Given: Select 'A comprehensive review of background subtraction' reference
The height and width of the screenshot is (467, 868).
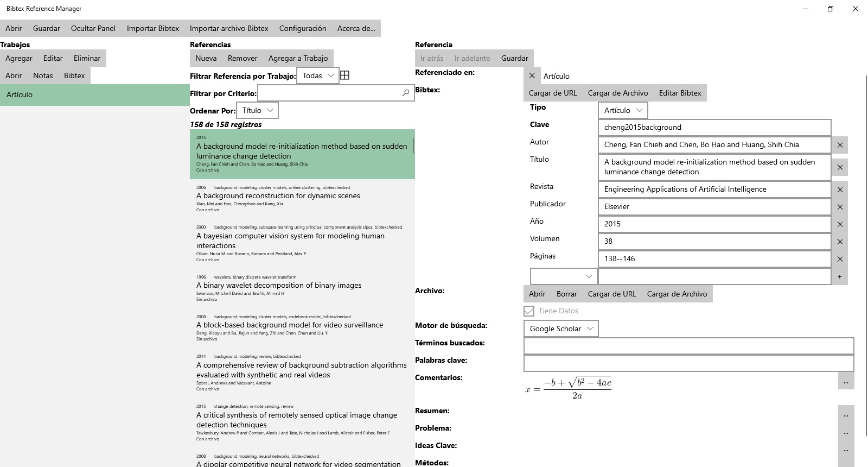Looking at the screenshot, I should tap(302, 373).
